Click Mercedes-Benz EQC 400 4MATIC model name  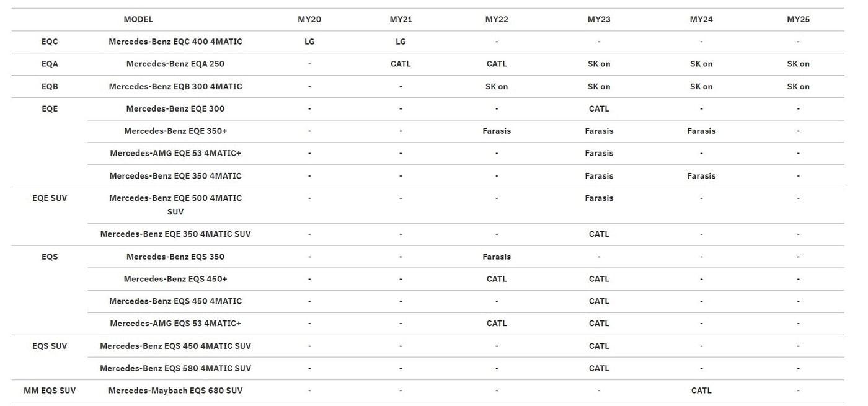click(175, 42)
